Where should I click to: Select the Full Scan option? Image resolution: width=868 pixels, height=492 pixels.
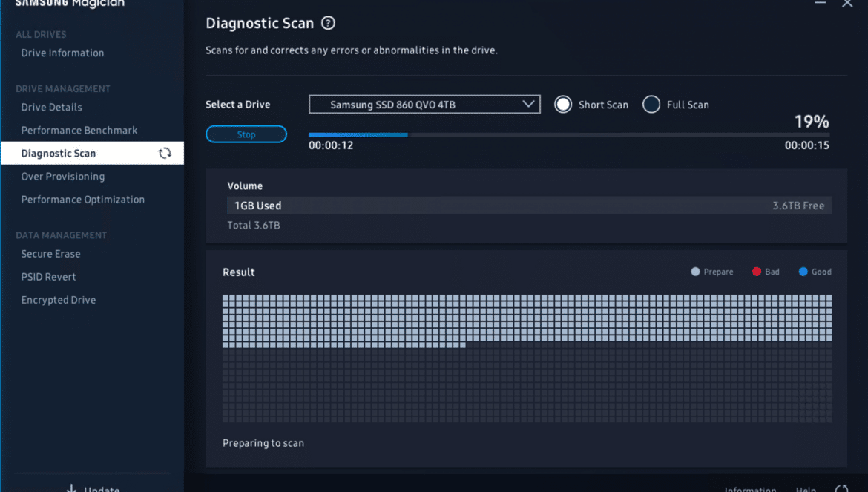tap(651, 105)
